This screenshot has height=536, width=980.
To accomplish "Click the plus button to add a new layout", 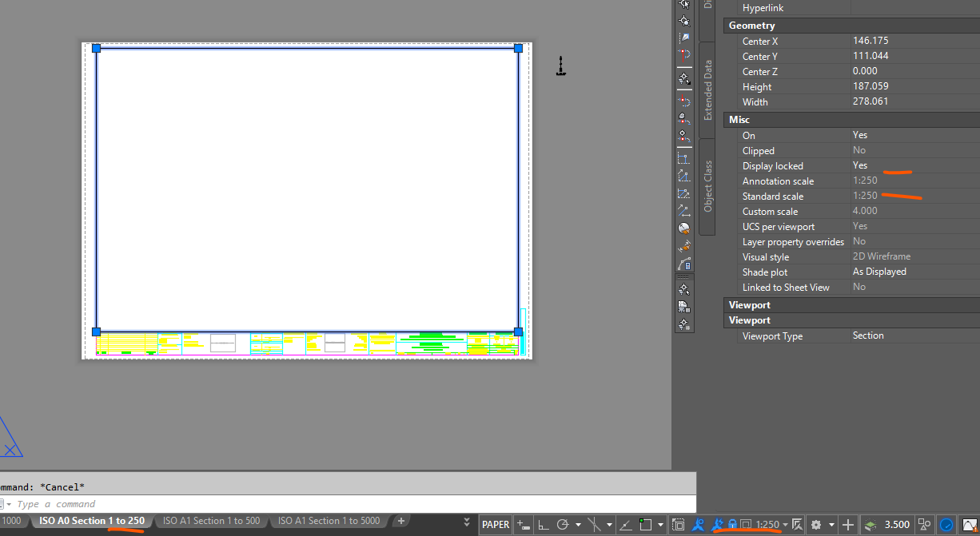I will pos(400,520).
